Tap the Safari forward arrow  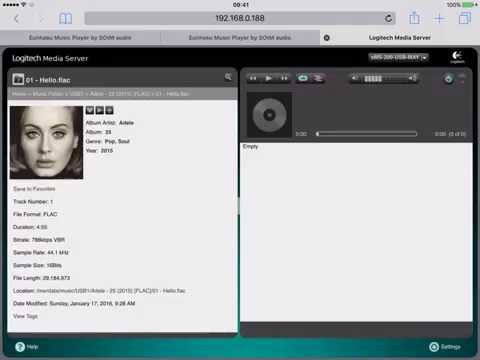click(42, 19)
